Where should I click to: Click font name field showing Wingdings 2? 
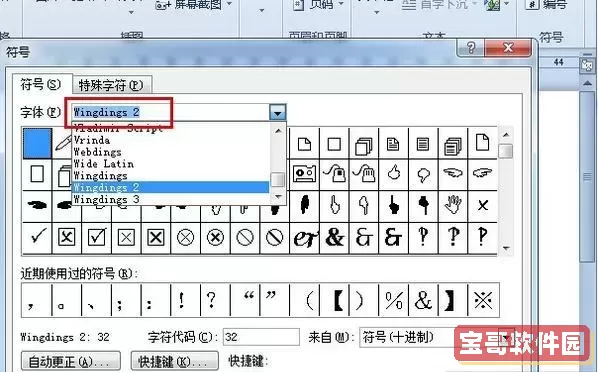(171, 113)
